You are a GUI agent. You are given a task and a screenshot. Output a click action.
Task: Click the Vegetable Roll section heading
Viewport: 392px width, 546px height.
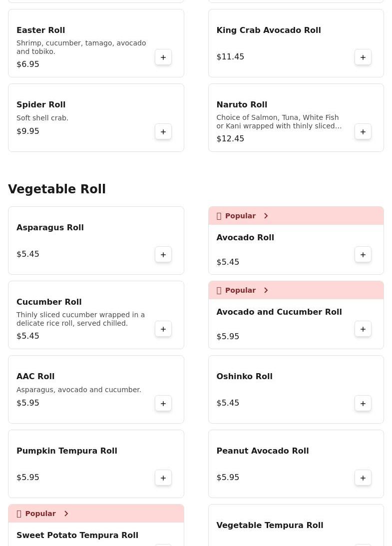[57, 189]
